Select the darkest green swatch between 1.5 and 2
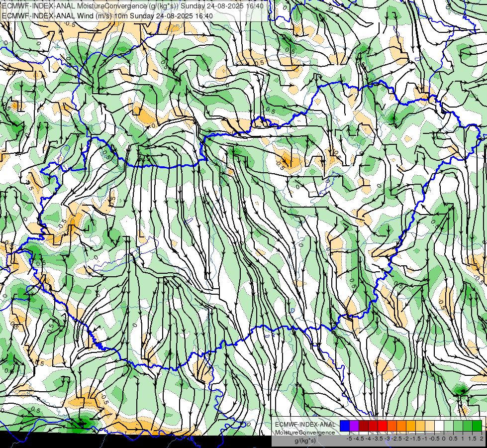Screen dimensions: 487x448 tap(477, 426)
